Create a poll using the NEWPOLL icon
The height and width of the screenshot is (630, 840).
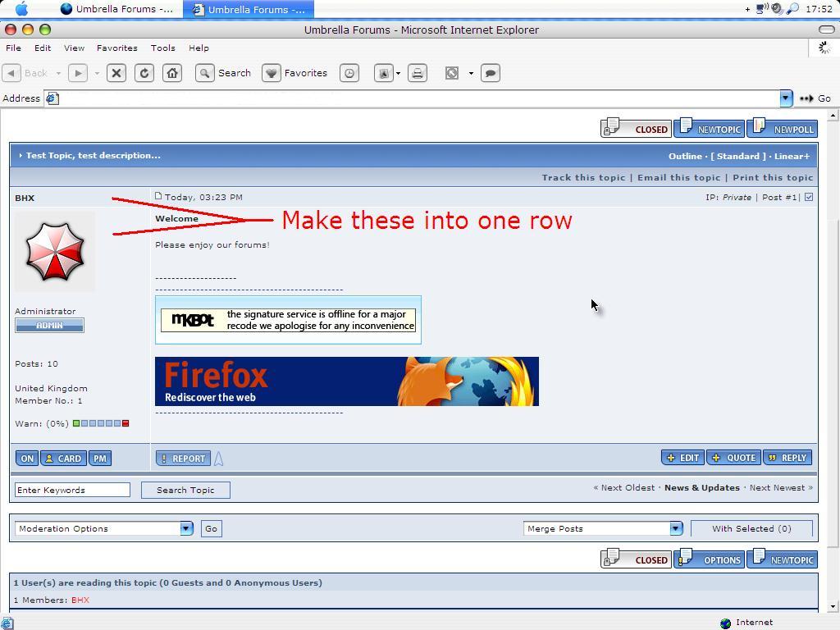click(783, 128)
